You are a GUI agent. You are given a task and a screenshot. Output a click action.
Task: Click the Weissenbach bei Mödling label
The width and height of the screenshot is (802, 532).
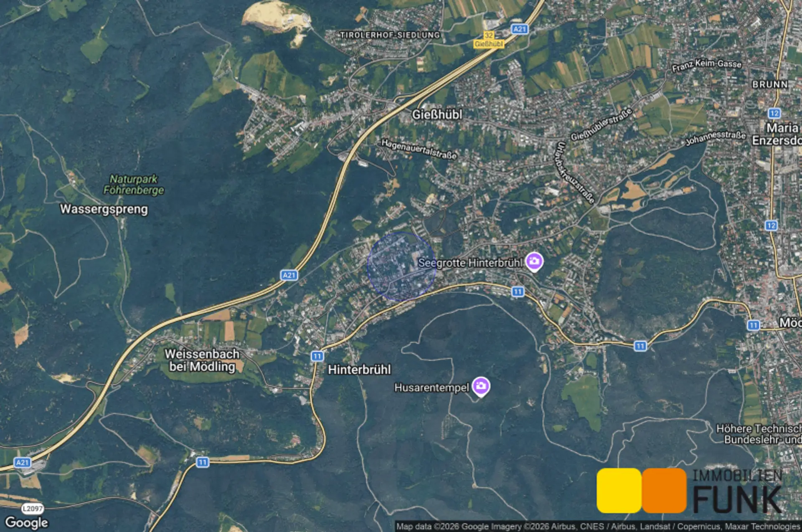click(202, 360)
